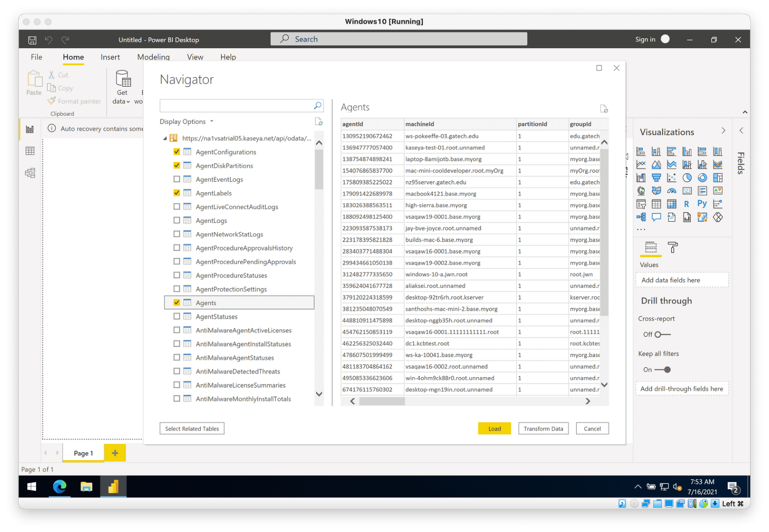Viewport: 769px width, 532px height.
Task: Check the AgentStatuses table
Action: pyautogui.click(x=177, y=316)
